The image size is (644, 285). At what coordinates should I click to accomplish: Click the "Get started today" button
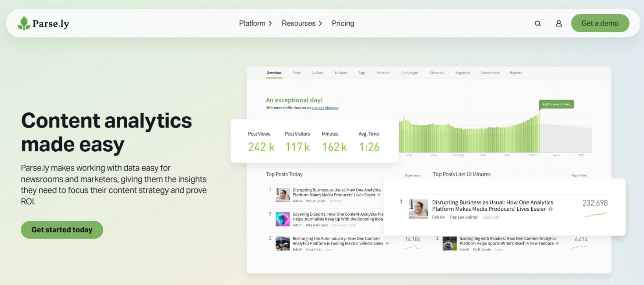tap(62, 230)
